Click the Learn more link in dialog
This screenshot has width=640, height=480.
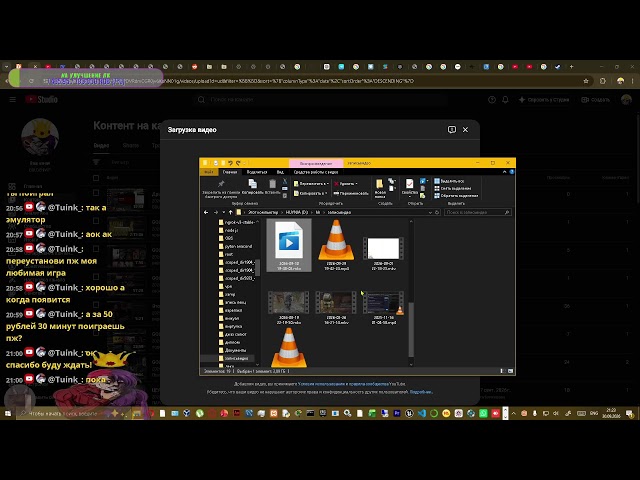421,392
